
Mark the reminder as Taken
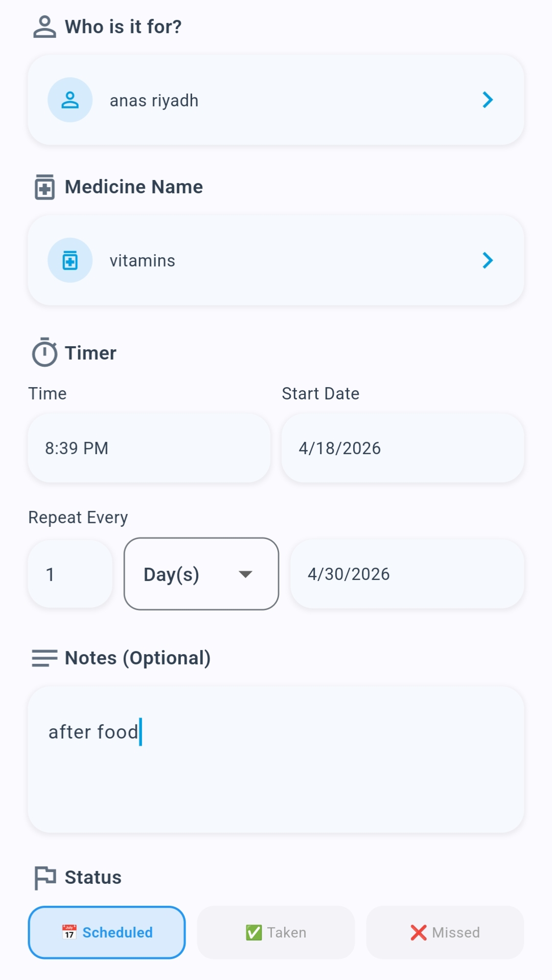tap(276, 932)
